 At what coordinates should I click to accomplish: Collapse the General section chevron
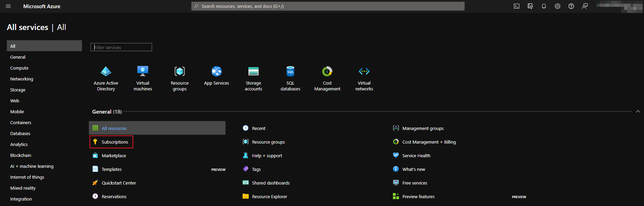638,112
